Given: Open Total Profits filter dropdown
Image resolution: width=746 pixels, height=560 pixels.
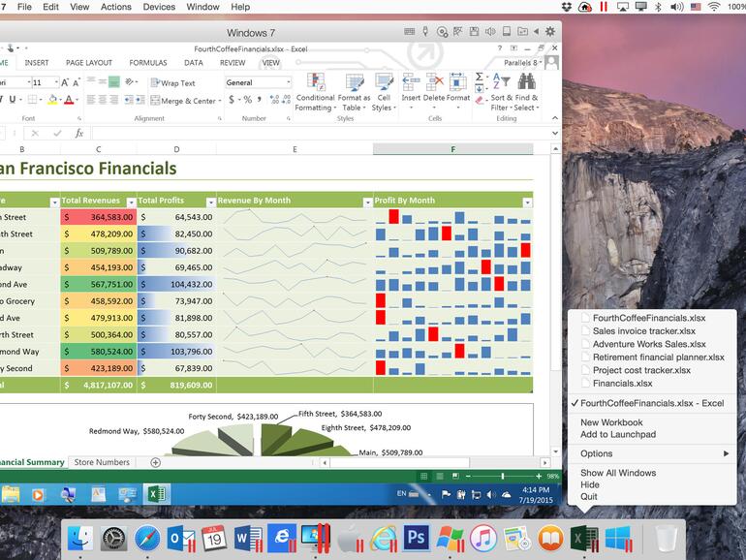Looking at the screenshot, I should click(x=211, y=202).
